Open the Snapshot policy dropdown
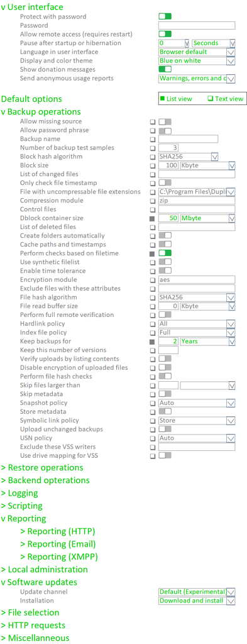Viewport: 247px width, 644px height. pyautogui.click(x=197, y=403)
